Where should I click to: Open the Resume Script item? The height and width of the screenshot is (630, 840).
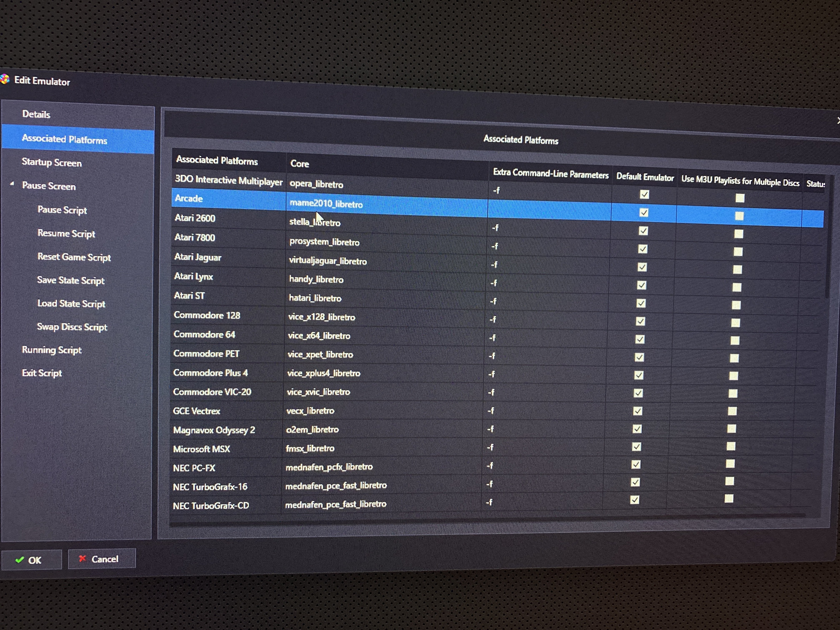pyautogui.click(x=66, y=234)
